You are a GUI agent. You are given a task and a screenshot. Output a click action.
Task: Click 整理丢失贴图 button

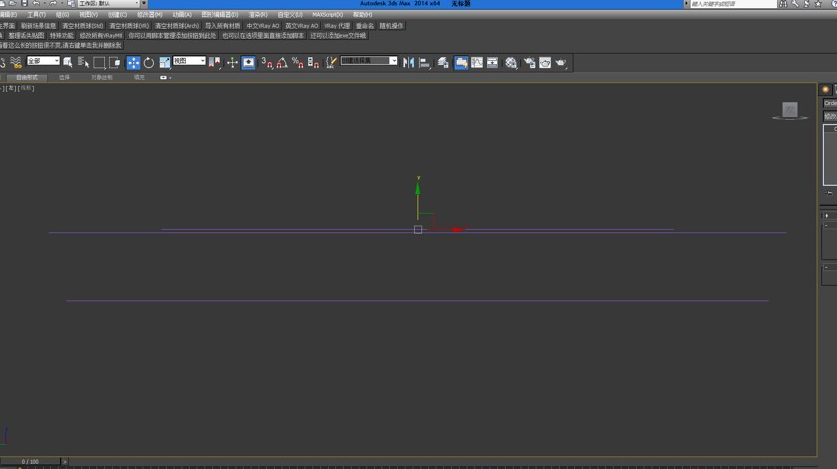tap(26, 36)
